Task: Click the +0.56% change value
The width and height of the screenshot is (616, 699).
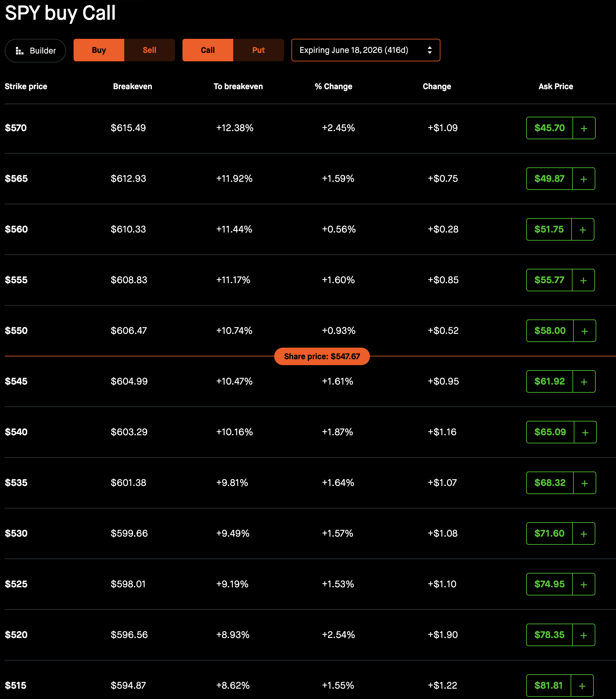Action: pos(339,229)
